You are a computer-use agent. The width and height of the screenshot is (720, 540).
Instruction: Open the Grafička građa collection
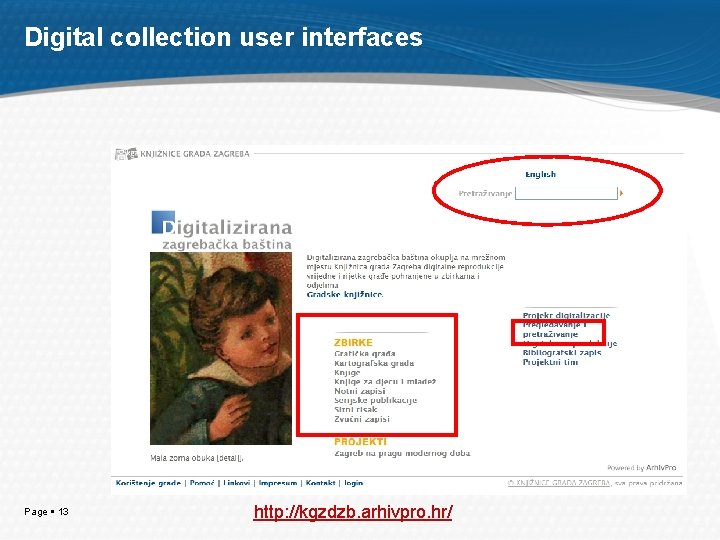tap(365, 354)
